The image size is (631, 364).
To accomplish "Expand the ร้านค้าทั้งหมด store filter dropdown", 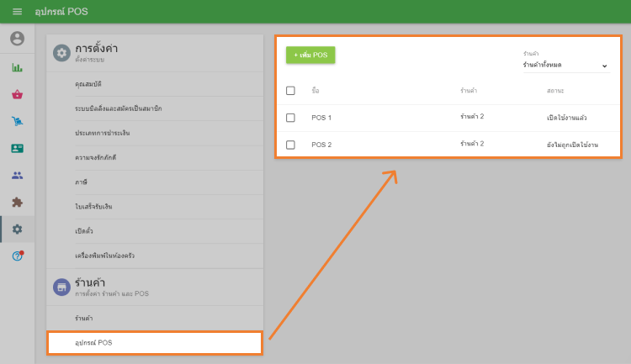I will click(x=566, y=65).
